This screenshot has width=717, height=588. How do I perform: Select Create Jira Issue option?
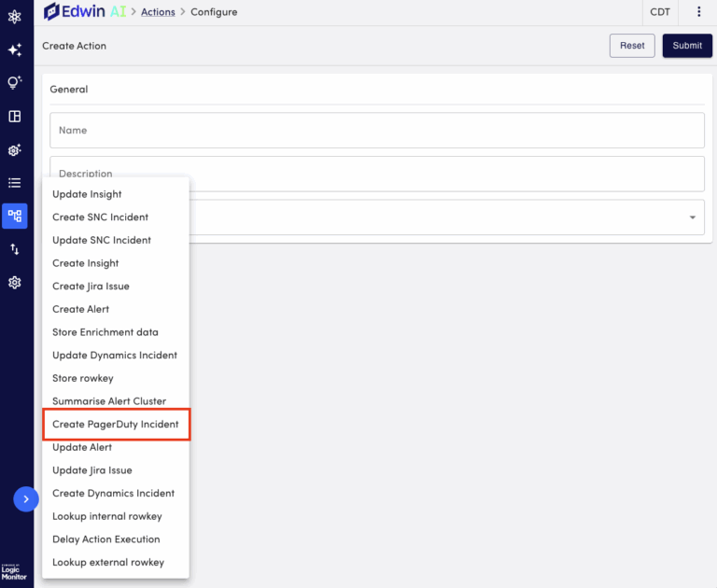click(x=116, y=287)
